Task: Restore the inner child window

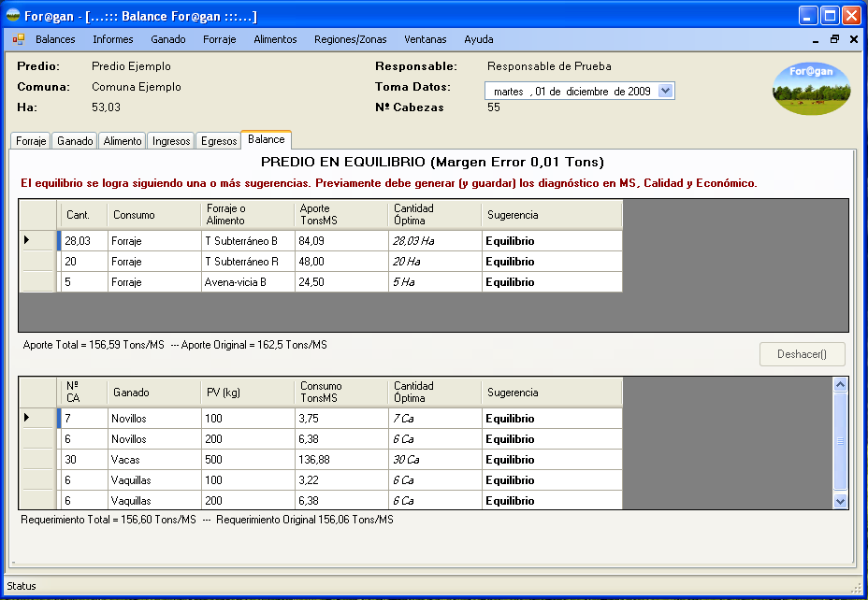Action: tap(834, 39)
